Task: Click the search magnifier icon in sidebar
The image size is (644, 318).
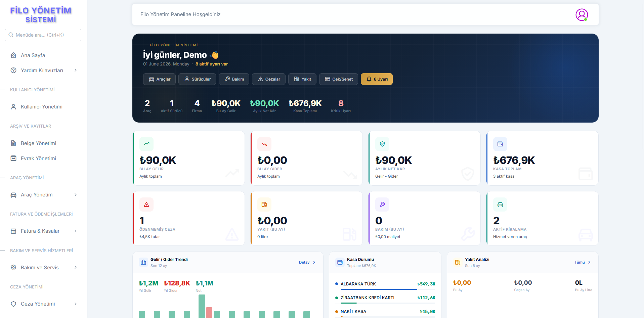Action: coord(11,35)
